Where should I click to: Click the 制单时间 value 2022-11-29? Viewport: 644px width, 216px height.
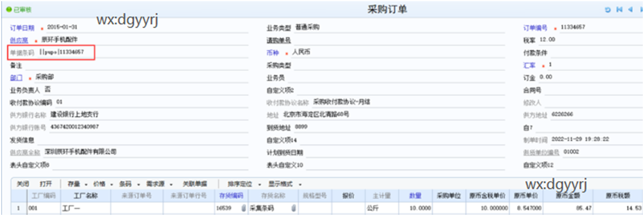(580, 139)
